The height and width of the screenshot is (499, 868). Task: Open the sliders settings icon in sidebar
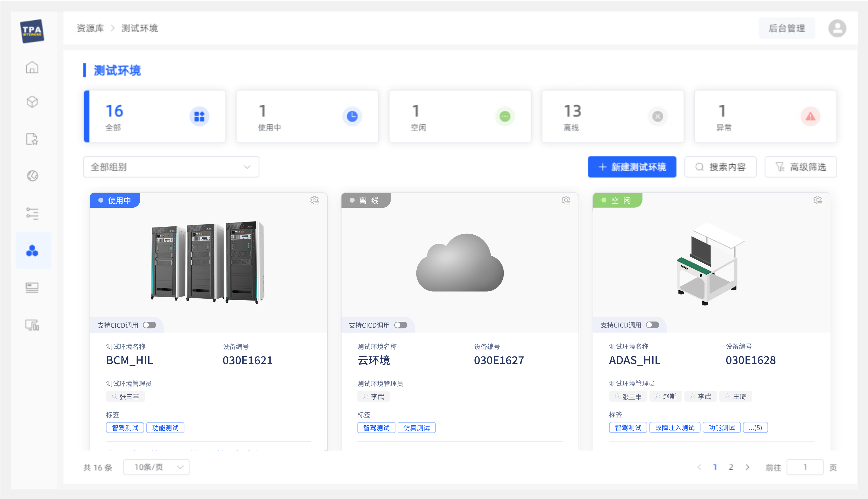point(32,213)
